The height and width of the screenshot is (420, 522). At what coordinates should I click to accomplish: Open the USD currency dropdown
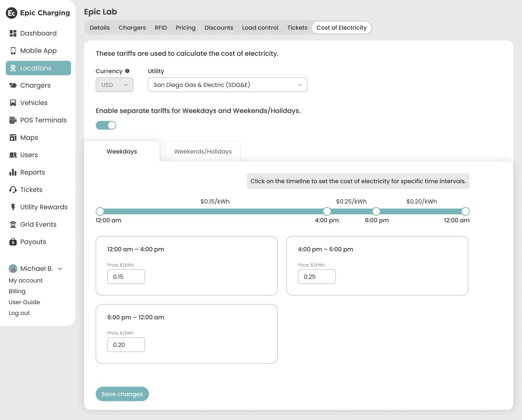click(x=114, y=85)
